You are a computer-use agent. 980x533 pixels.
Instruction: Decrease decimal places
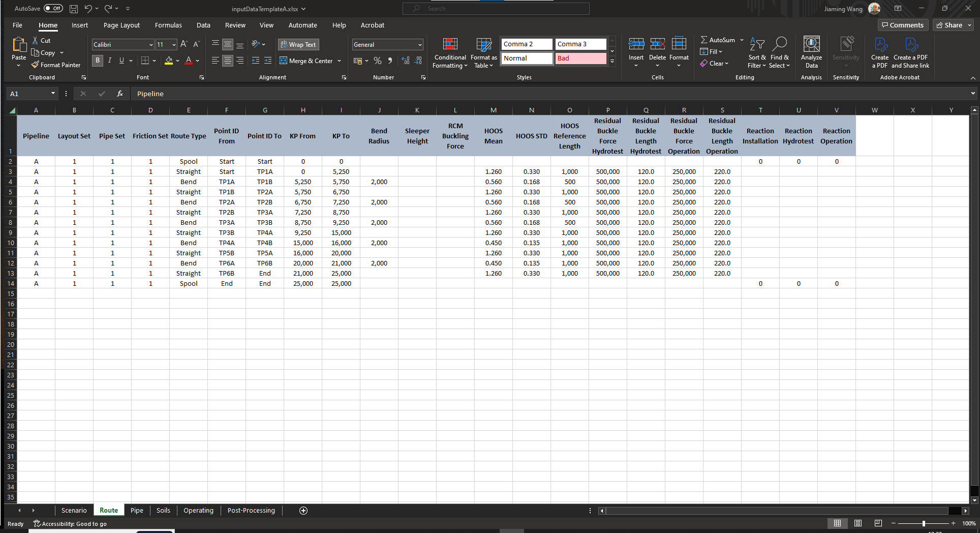coord(418,61)
